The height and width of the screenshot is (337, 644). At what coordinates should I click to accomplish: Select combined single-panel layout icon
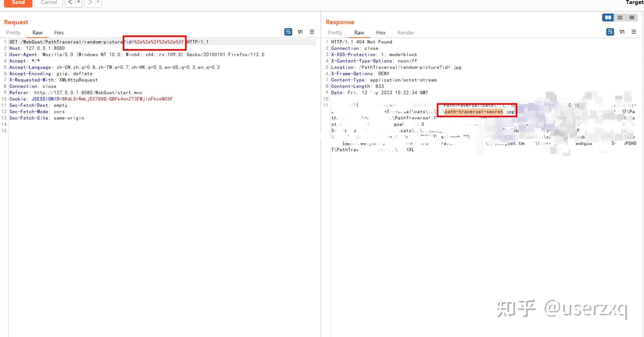point(632,17)
